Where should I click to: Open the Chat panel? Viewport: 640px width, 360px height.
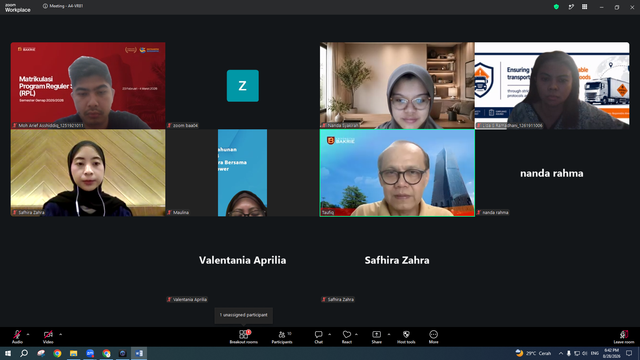[318, 337]
